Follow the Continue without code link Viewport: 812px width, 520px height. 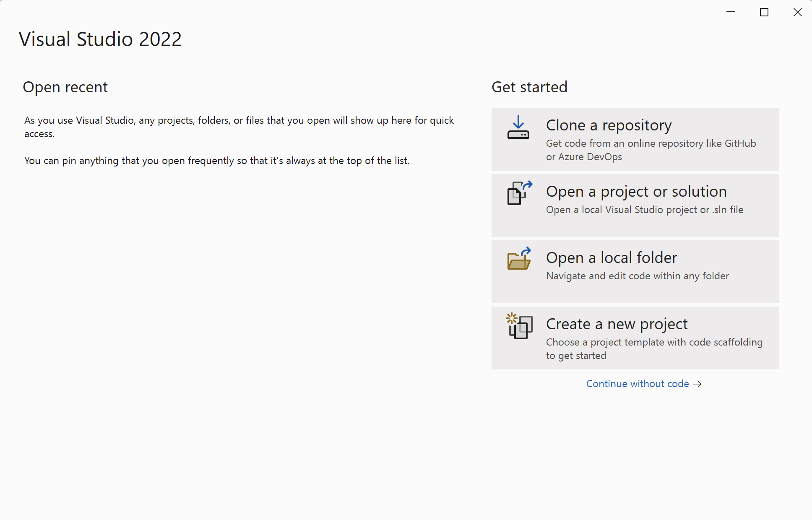(637, 384)
